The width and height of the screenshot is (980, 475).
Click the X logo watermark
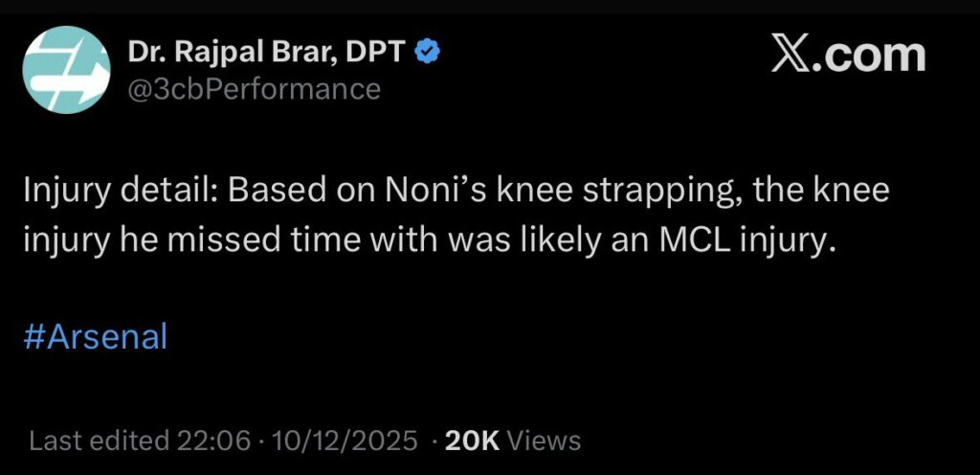pos(790,55)
